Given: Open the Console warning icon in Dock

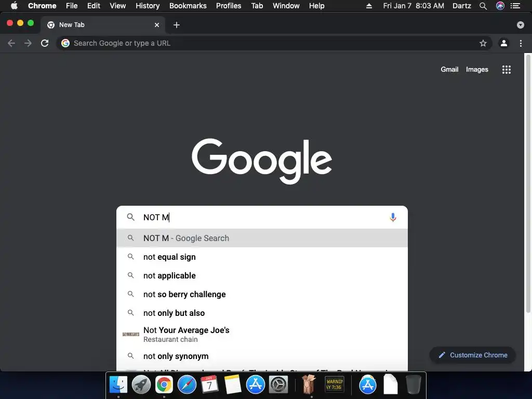Looking at the screenshot, I should click(335, 384).
